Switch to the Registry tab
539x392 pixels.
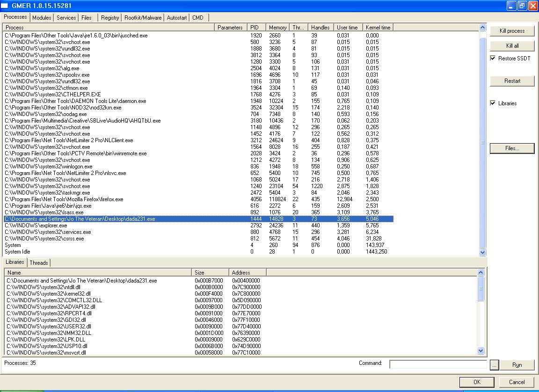[110, 17]
